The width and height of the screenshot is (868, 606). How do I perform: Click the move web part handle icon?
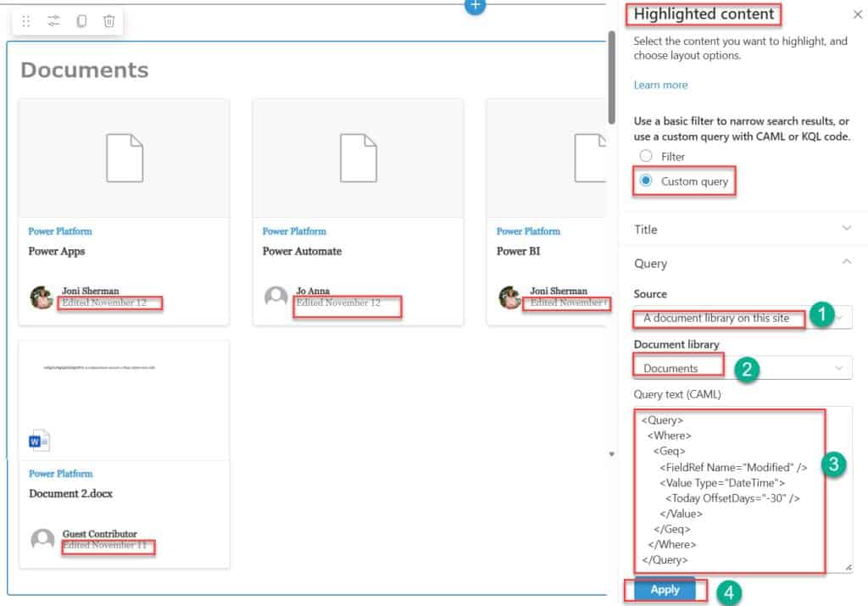[x=26, y=21]
